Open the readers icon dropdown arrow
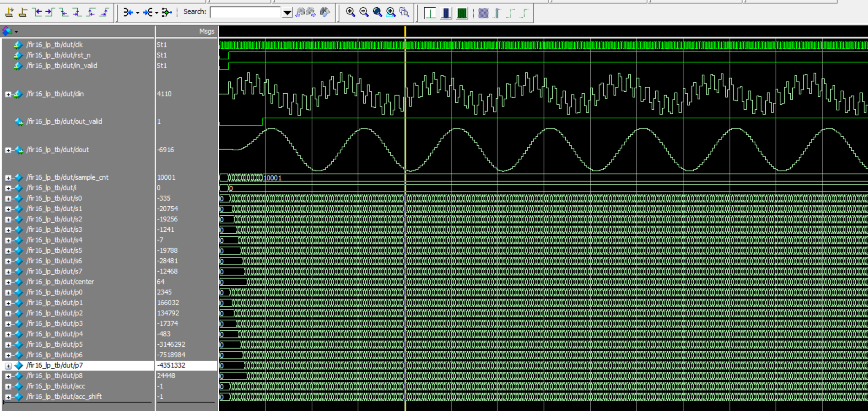Screen dimensions: 868x411 click(157, 13)
